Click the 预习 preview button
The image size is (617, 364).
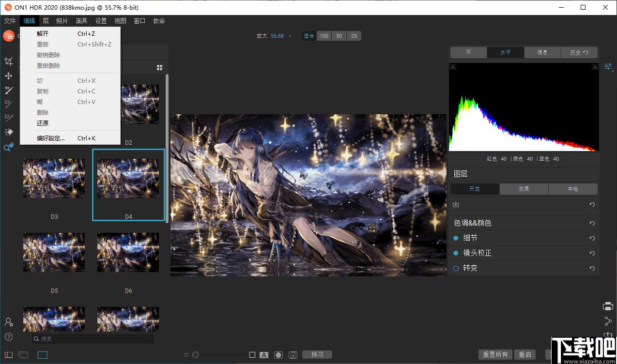317,355
